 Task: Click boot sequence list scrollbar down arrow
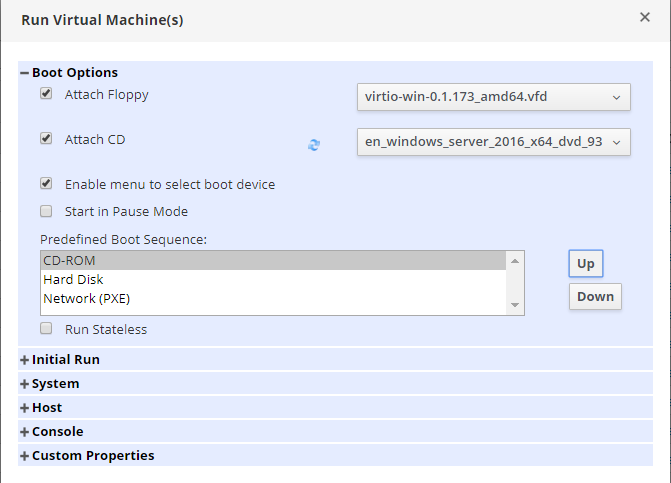[516, 305]
